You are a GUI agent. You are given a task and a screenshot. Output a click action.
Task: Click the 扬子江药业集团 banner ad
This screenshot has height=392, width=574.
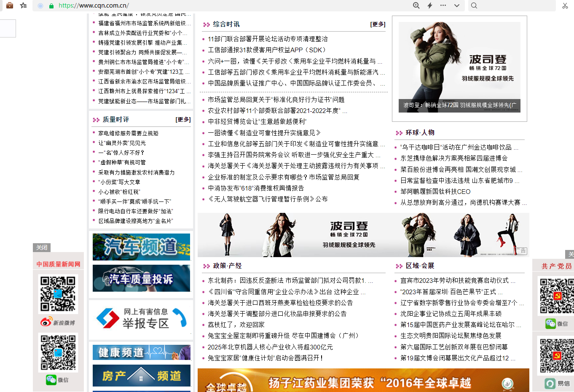click(363, 380)
